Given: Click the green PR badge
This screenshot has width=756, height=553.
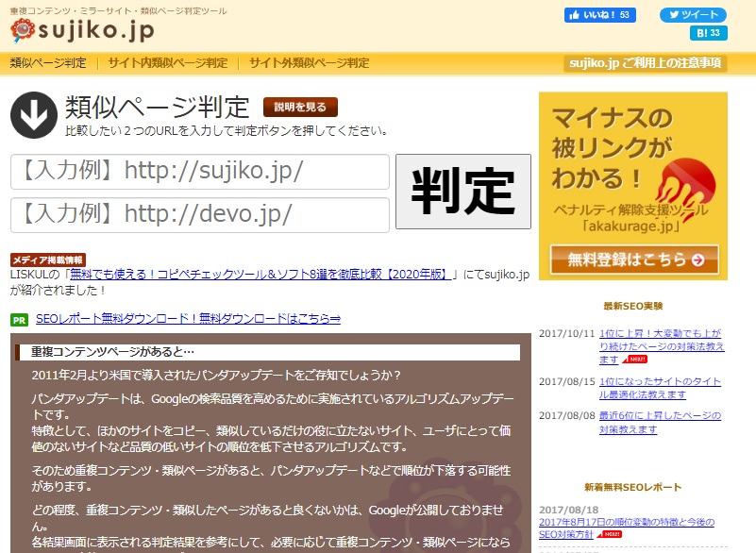Looking at the screenshot, I should click(19, 320).
